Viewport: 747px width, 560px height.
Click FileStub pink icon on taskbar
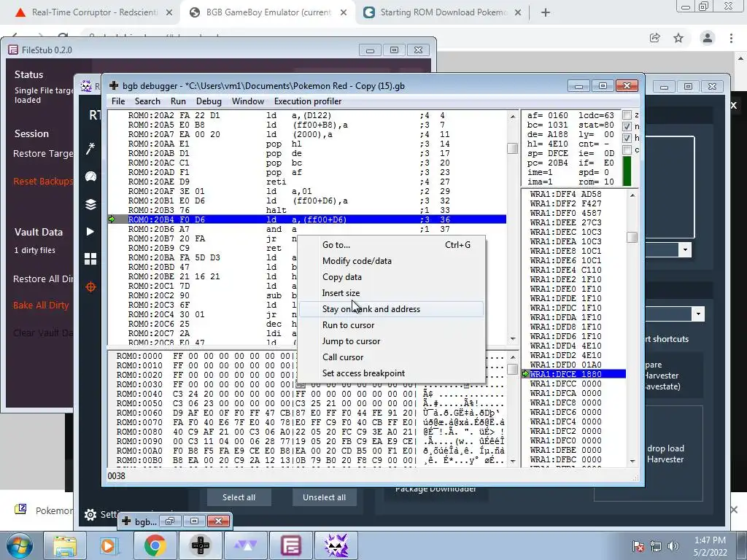tap(290, 545)
